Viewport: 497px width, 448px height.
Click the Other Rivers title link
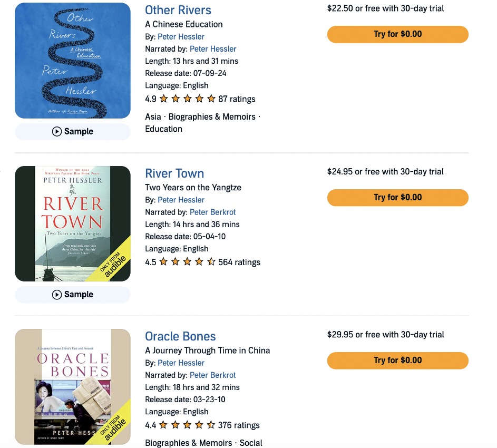[x=178, y=10]
